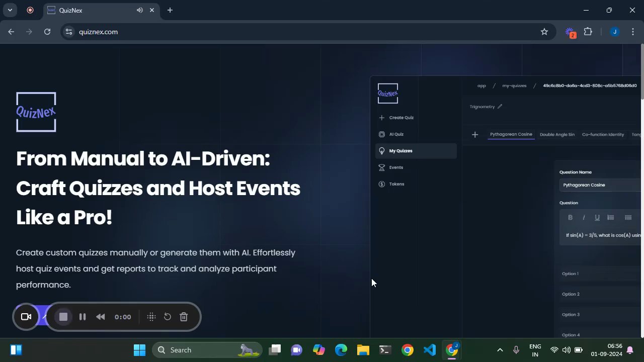This screenshot has height=362, width=644.
Task: Open the recorder effects dots grid icon
Action: [151, 317]
